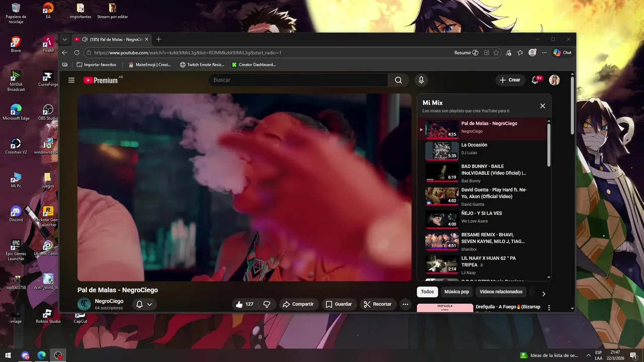Click the Compartir button
Viewport: 644px width, 362px height.
(298, 304)
